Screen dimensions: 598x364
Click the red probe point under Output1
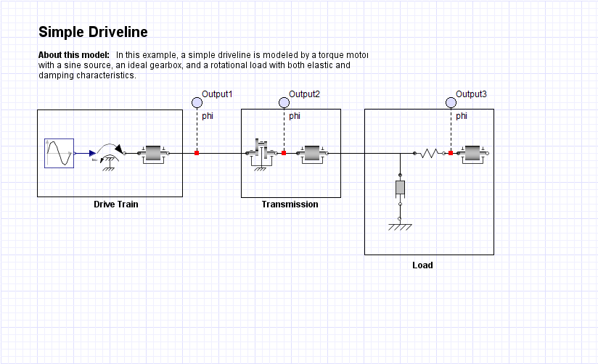click(197, 153)
